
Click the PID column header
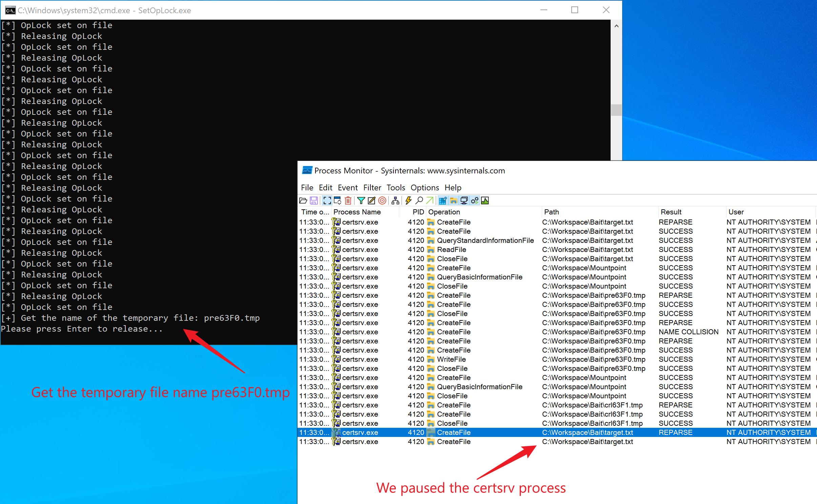point(412,212)
